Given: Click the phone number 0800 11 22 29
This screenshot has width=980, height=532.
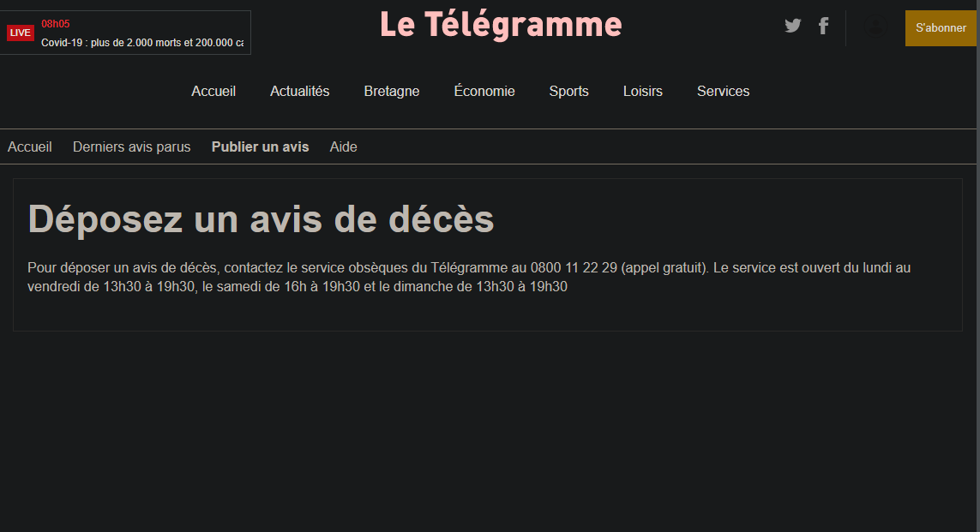Looking at the screenshot, I should point(574,268).
